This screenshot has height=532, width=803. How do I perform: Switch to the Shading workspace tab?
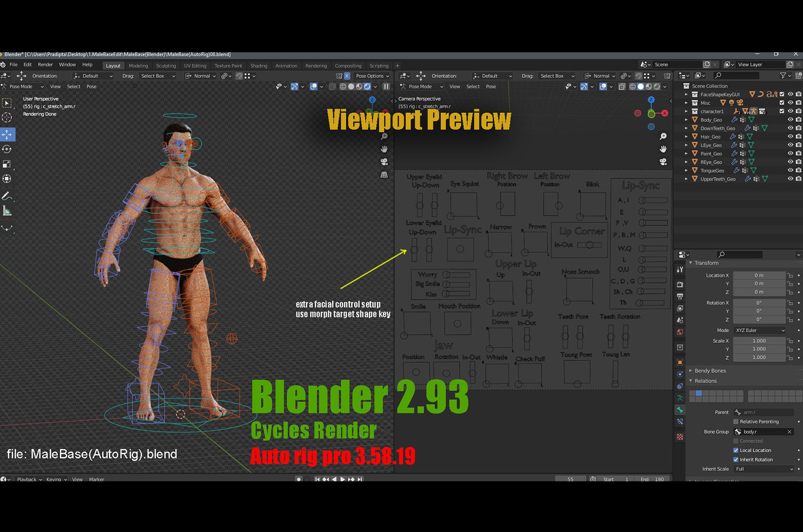(x=259, y=66)
